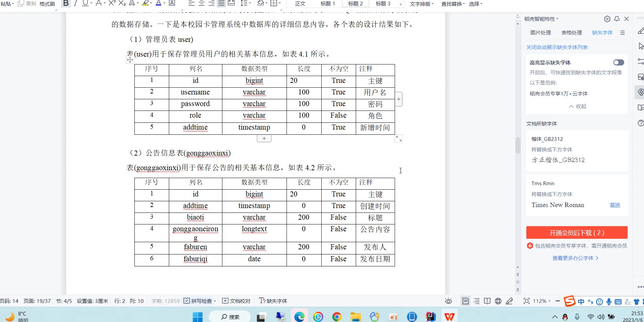Select the 缺失字体 tab

click(x=602, y=33)
